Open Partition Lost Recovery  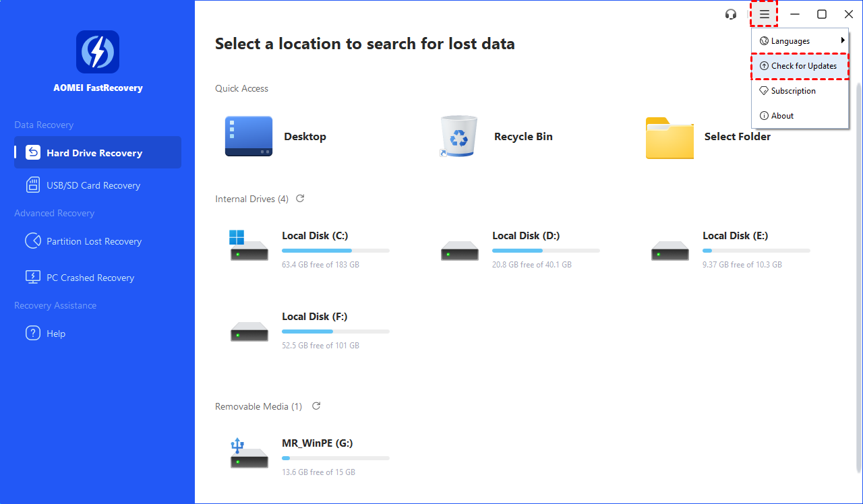click(x=94, y=241)
